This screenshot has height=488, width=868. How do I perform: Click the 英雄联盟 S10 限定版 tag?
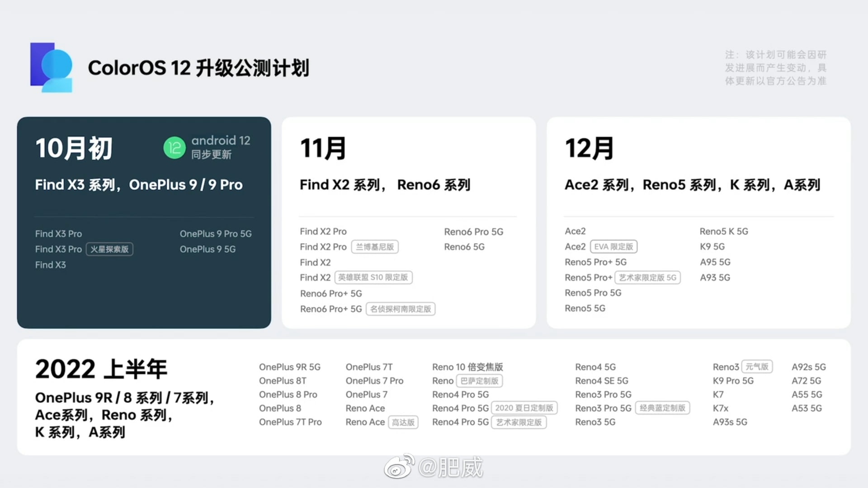[x=373, y=277]
